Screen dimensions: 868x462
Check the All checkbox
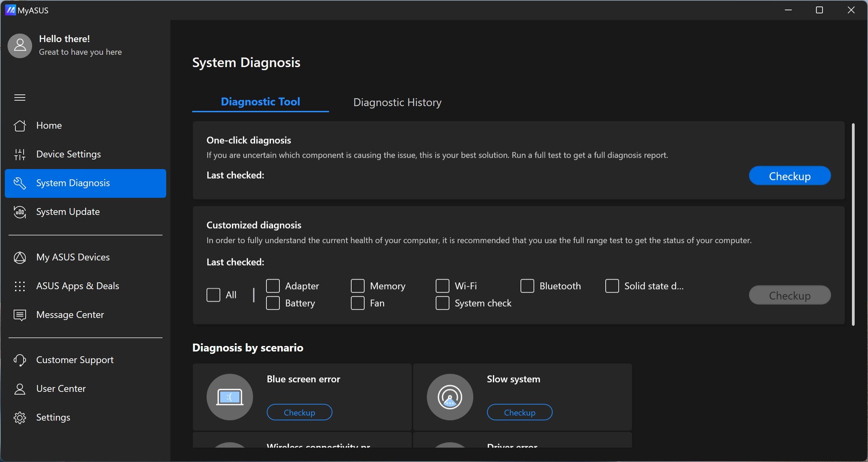tap(213, 295)
